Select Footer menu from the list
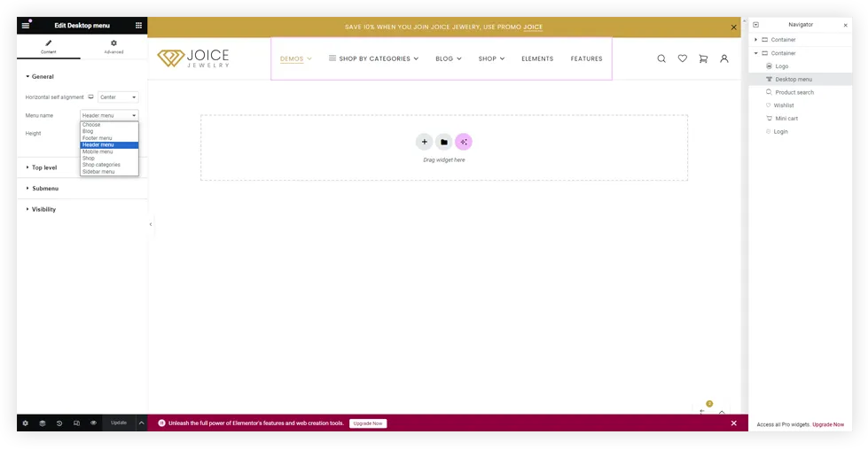This screenshot has height=450, width=868. click(98, 138)
